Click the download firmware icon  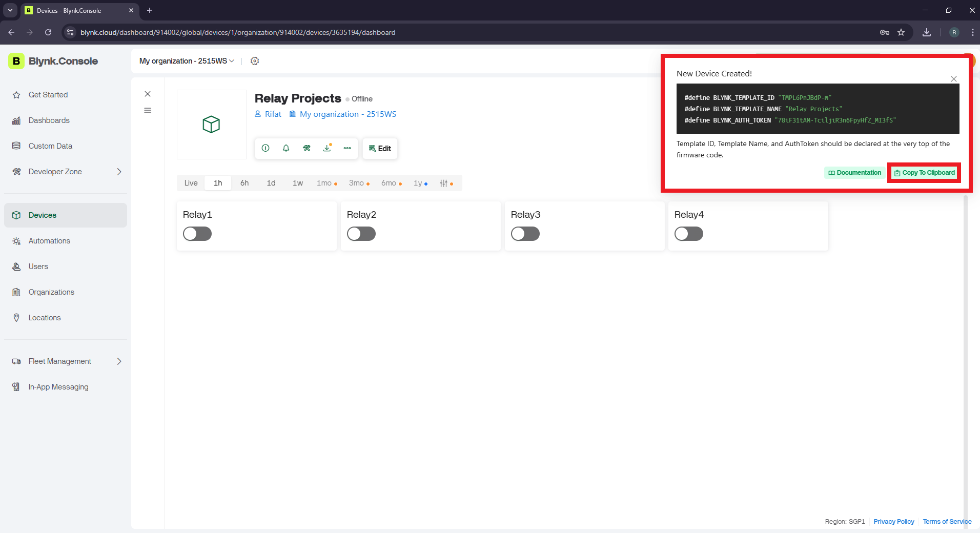(x=327, y=148)
